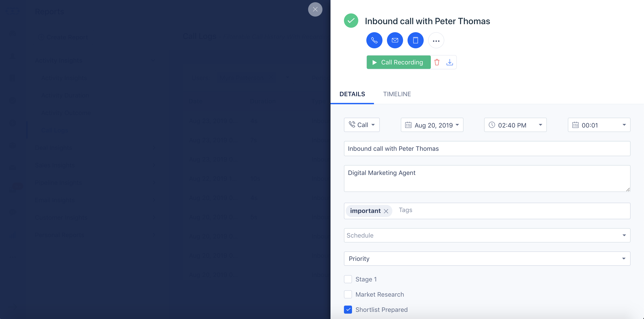Open Activity Outcome report in background sidebar

pyautogui.click(x=66, y=113)
